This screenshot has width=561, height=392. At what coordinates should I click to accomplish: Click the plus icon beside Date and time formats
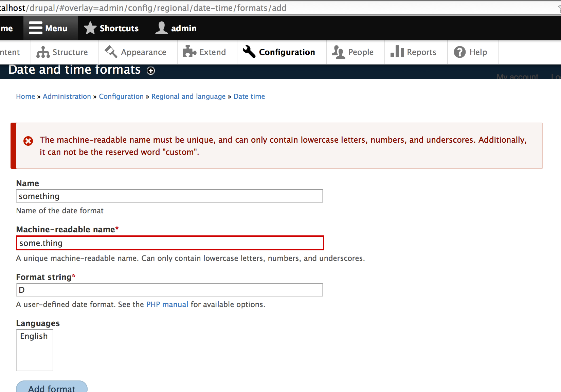(150, 71)
